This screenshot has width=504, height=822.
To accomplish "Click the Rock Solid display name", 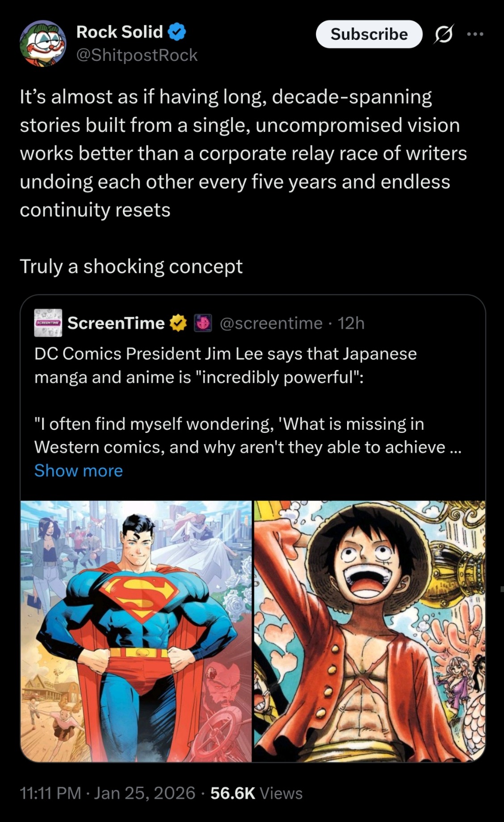I will click(x=120, y=32).
